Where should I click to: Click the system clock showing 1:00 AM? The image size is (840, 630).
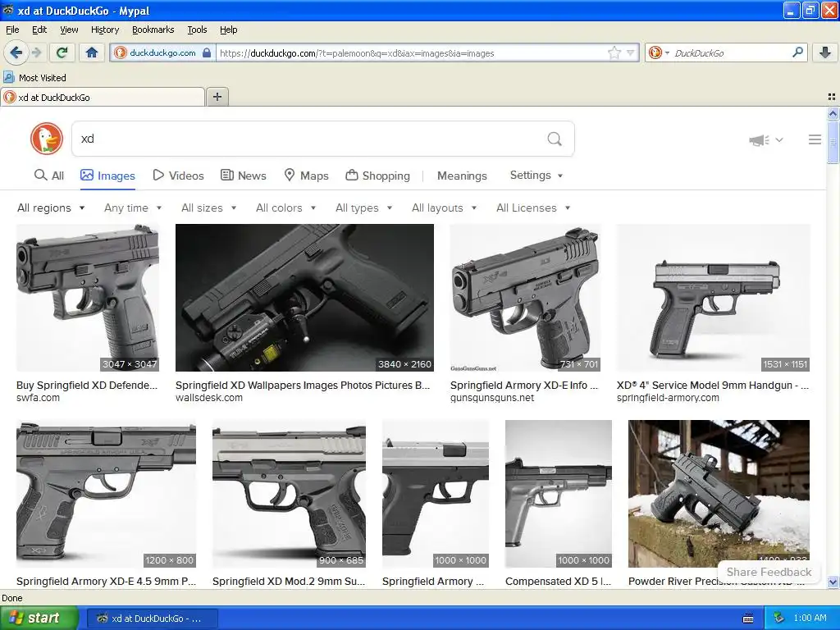coord(810,618)
